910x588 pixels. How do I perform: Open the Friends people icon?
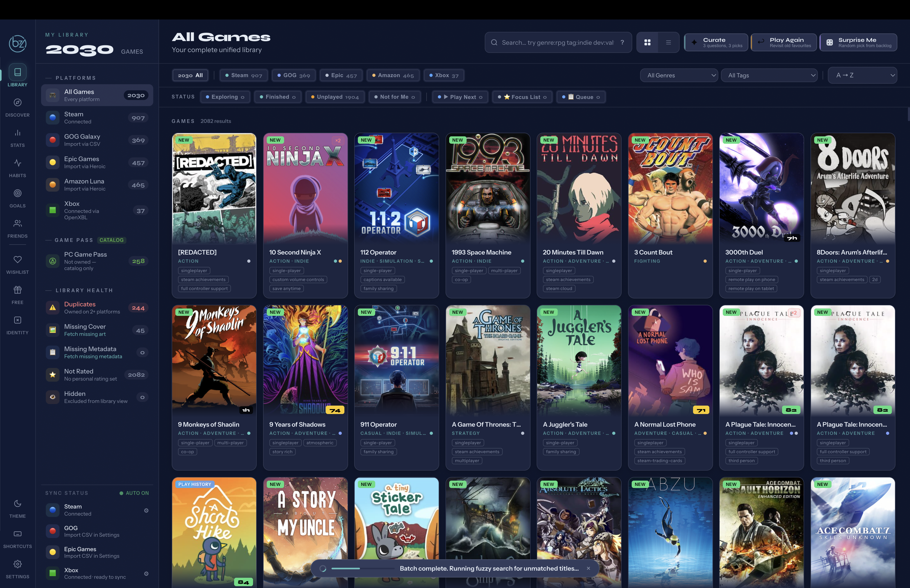[x=18, y=223]
